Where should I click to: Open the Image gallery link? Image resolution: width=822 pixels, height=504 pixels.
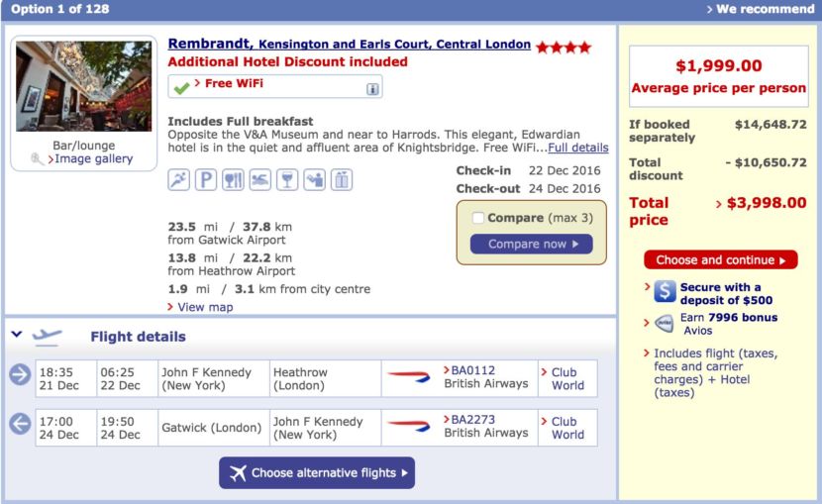(x=94, y=158)
